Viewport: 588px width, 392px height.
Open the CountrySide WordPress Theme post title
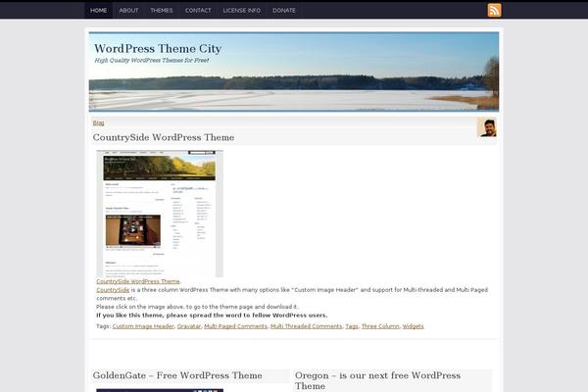[164, 137]
